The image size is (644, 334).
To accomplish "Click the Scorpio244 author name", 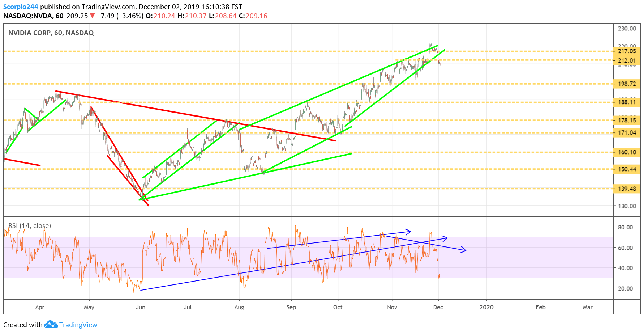I will 21,7.
